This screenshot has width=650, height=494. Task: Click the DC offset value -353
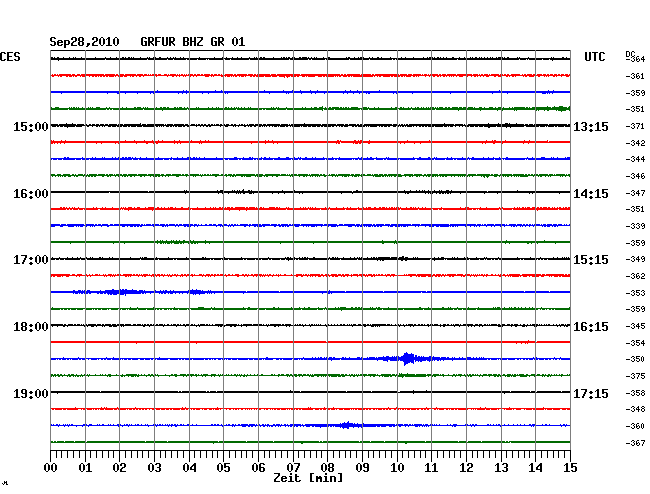pos(635,293)
